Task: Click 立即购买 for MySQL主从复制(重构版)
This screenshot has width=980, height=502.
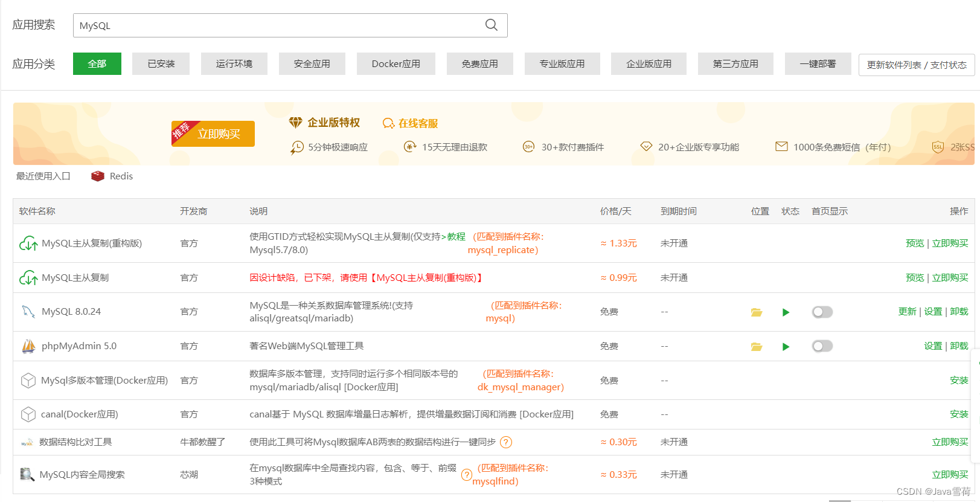Action: pos(950,243)
